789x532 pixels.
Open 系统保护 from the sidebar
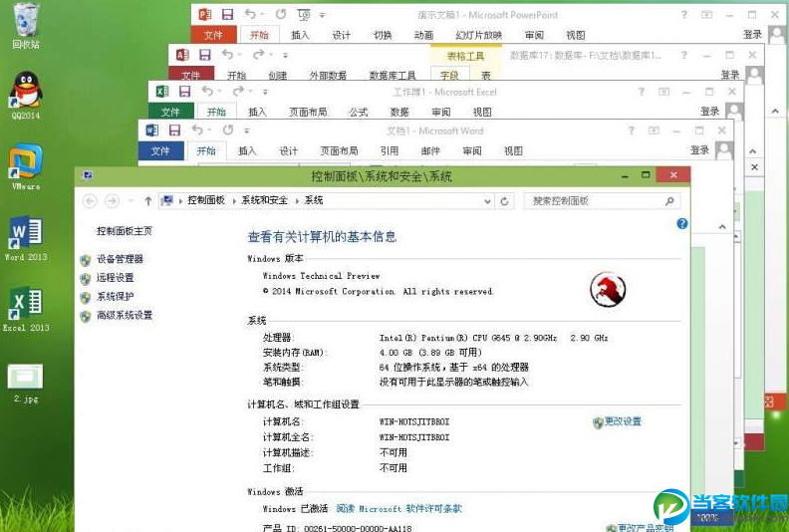click(x=116, y=297)
